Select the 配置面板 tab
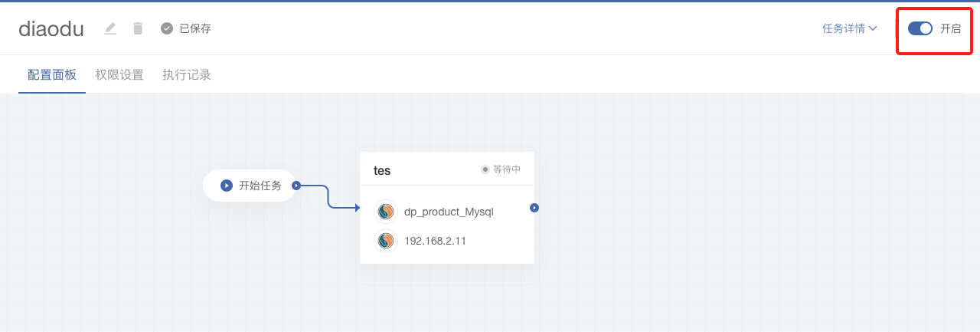This screenshot has width=980, height=332. (x=52, y=75)
